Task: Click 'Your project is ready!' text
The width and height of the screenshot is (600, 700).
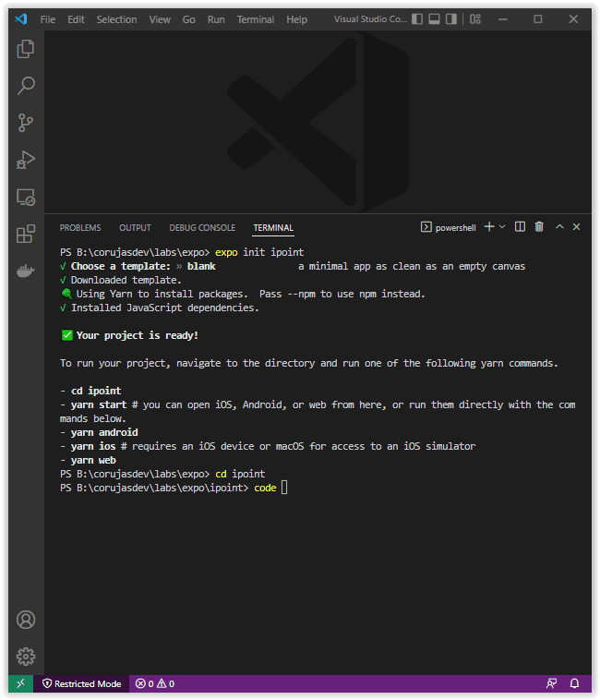Action: pos(137,335)
